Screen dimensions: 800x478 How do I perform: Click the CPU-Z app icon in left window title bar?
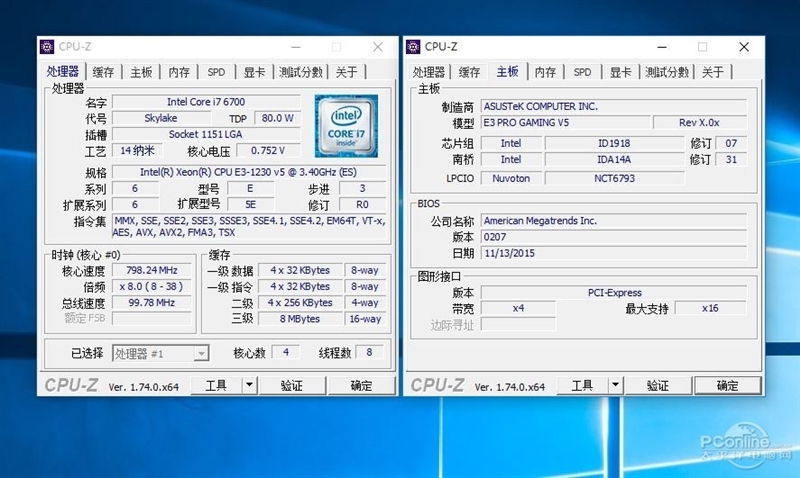point(47,47)
